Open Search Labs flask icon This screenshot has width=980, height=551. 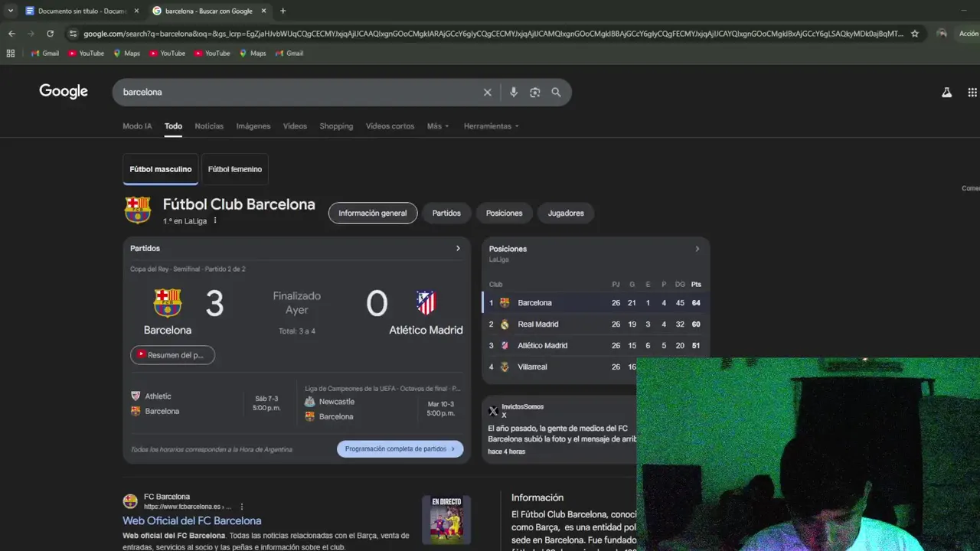click(946, 93)
